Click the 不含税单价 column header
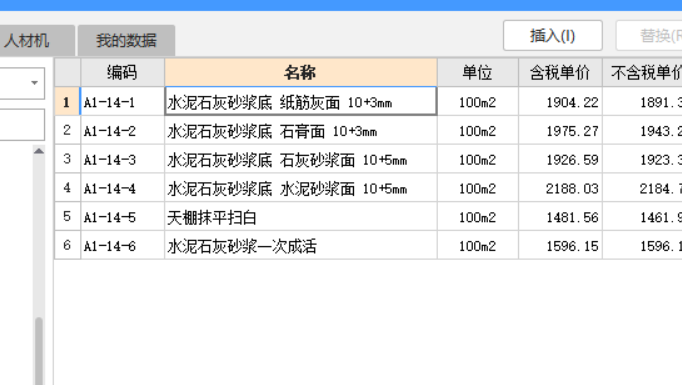682x385 pixels. (x=642, y=72)
